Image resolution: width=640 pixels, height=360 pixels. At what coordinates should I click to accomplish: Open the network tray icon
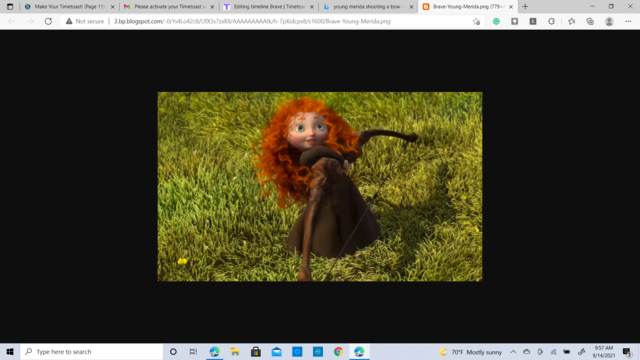553,351
